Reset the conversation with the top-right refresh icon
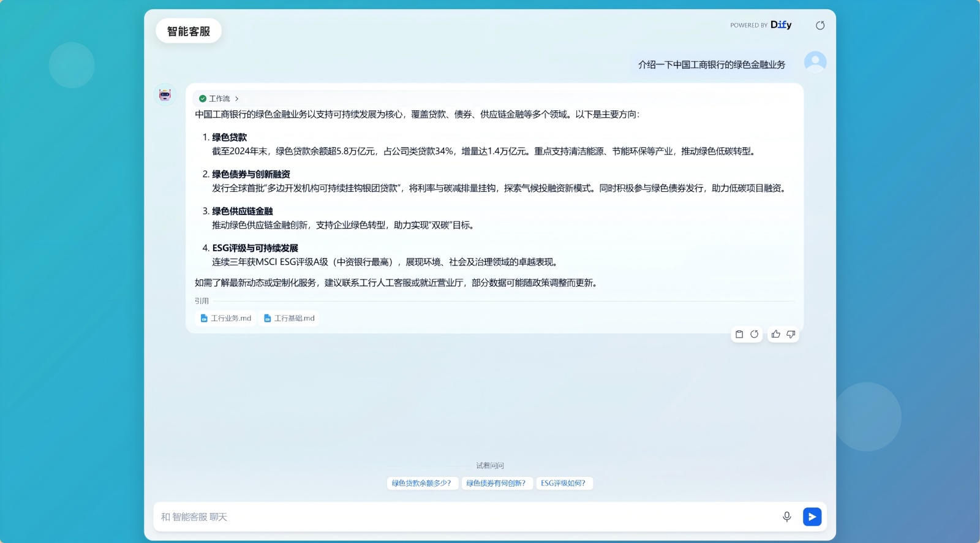The width and height of the screenshot is (980, 543). pos(820,25)
